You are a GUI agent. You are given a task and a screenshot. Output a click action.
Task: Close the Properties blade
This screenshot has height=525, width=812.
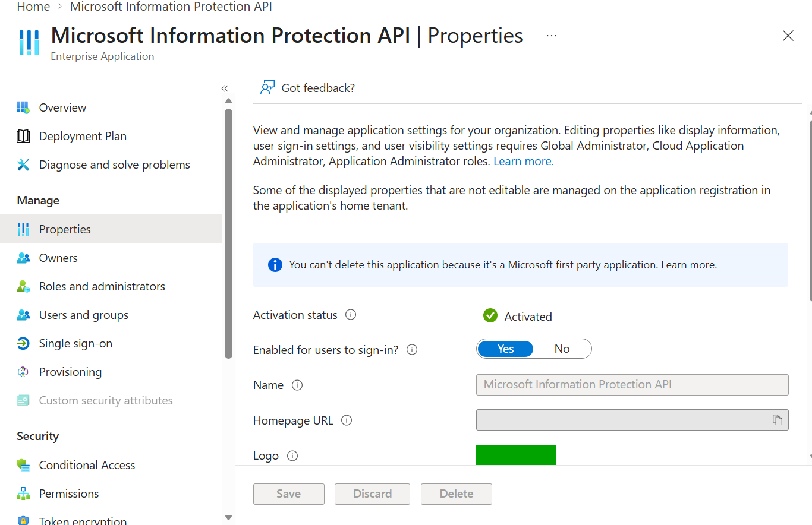pyautogui.click(x=788, y=36)
